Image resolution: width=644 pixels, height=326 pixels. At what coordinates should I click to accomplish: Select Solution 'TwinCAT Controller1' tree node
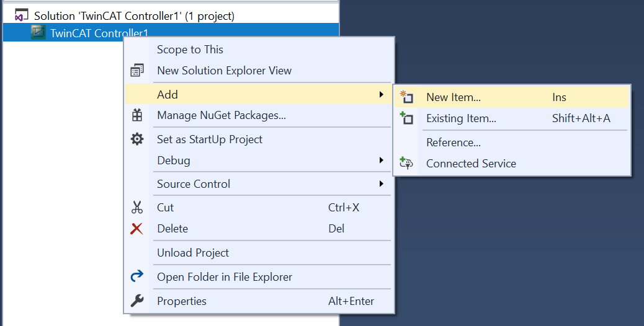[x=134, y=15]
